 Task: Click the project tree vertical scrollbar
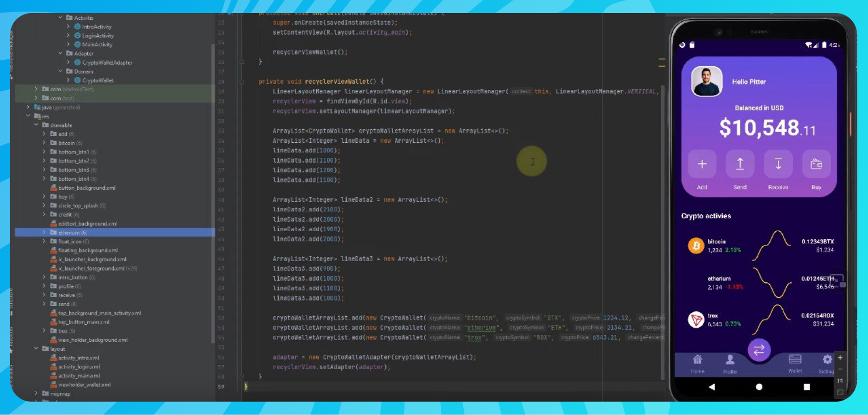(213, 193)
